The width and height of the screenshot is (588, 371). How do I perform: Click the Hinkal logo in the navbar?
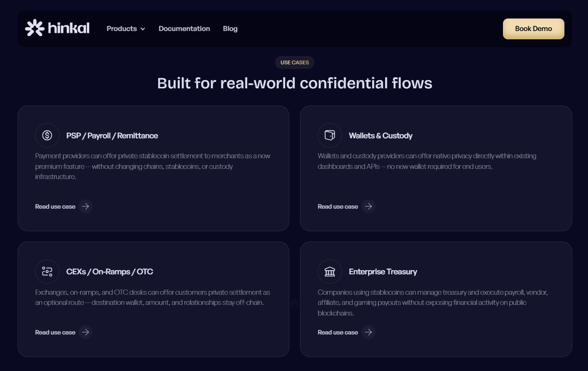pyautogui.click(x=57, y=28)
